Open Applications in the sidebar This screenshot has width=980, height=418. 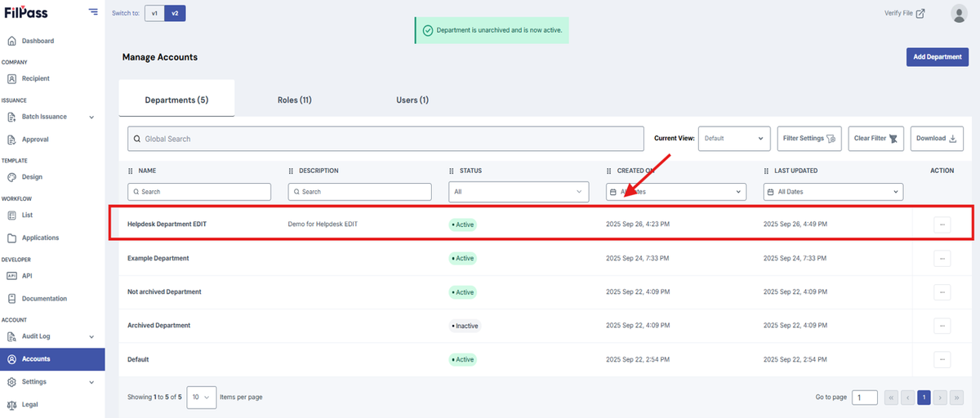click(x=40, y=238)
